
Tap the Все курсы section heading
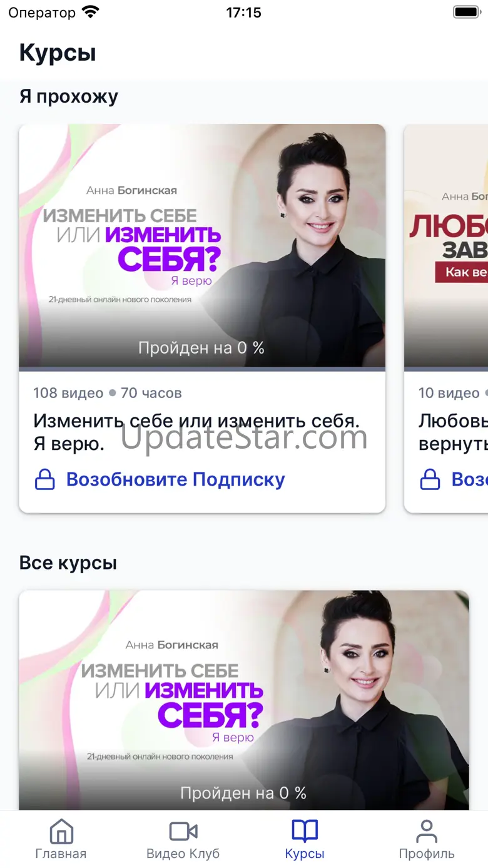coord(68,563)
